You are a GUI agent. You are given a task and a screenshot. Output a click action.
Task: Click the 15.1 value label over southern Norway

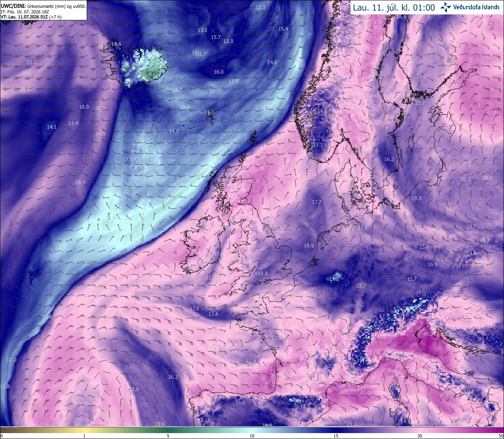[318, 144]
